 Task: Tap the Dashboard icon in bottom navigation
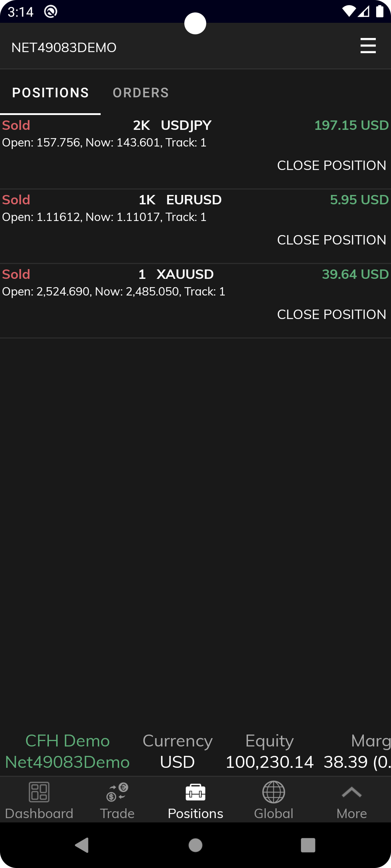[39, 792]
